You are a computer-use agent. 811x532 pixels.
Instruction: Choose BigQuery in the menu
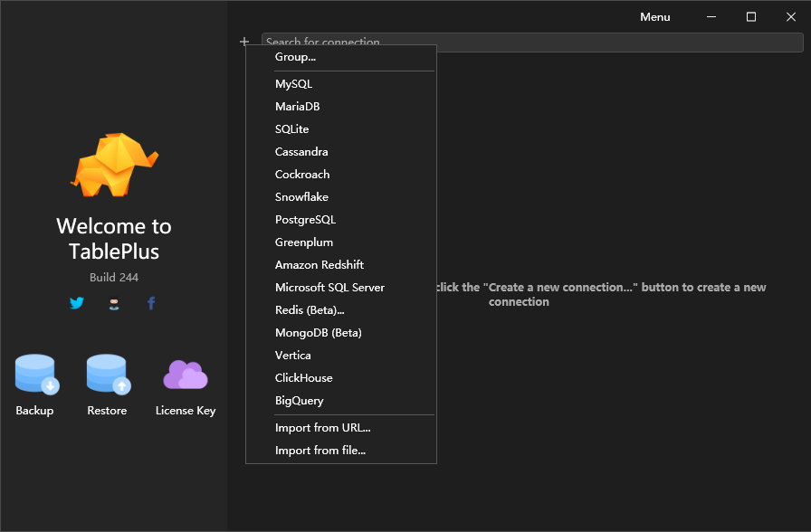pos(341,401)
